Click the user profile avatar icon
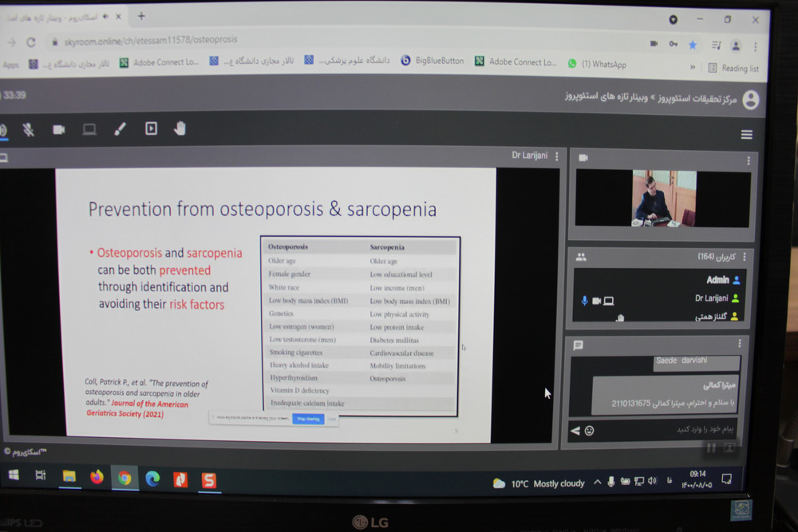 click(749, 100)
